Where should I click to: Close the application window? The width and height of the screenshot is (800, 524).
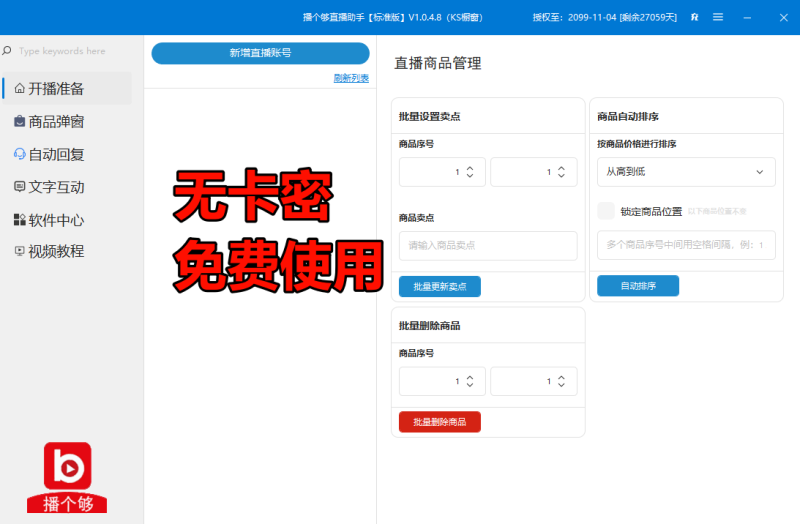[784, 18]
